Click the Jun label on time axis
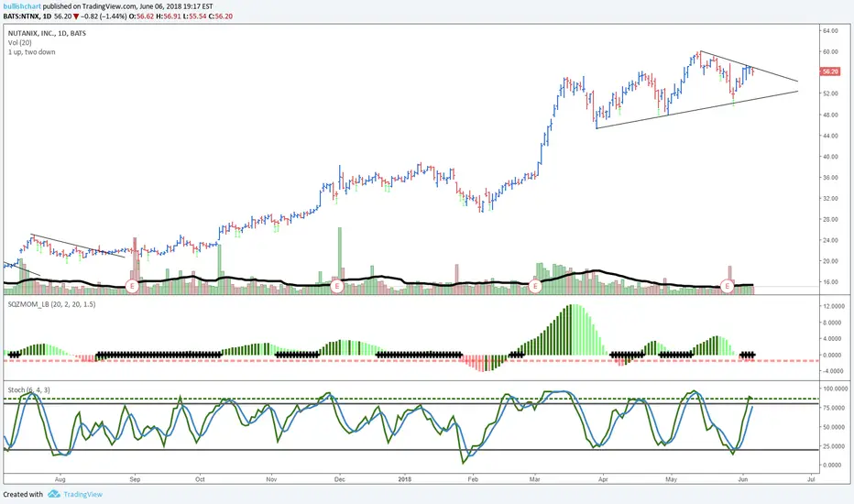The image size is (854, 504). pyautogui.click(x=743, y=479)
